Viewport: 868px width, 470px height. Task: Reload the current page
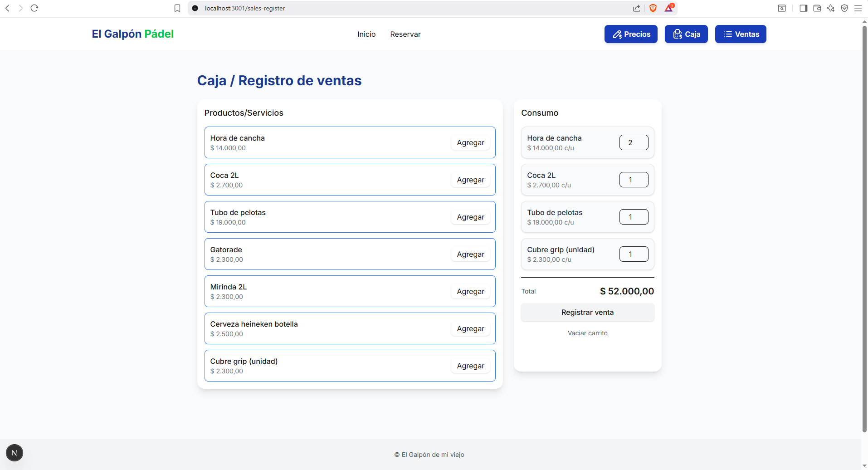click(x=34, y=8)
